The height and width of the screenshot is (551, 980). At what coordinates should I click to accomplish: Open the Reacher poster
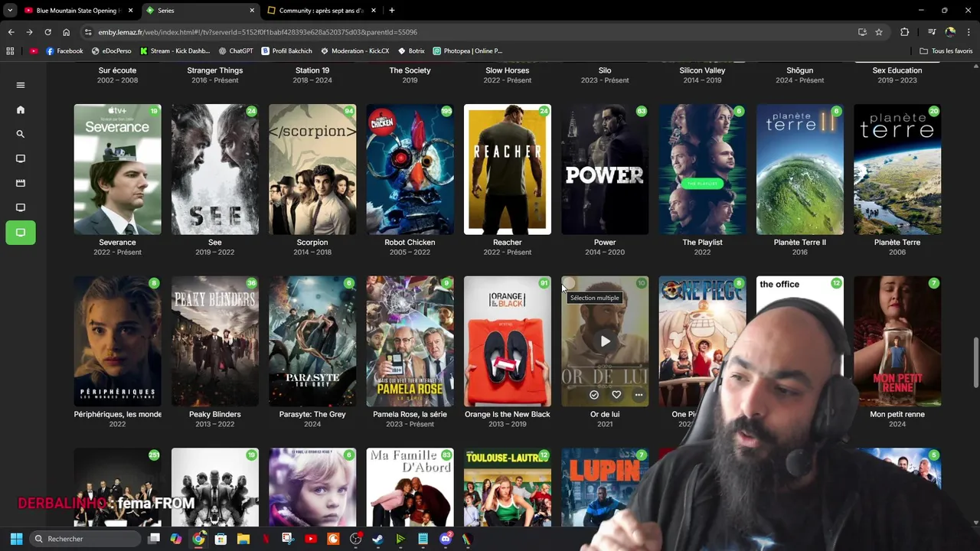(508, 169)
